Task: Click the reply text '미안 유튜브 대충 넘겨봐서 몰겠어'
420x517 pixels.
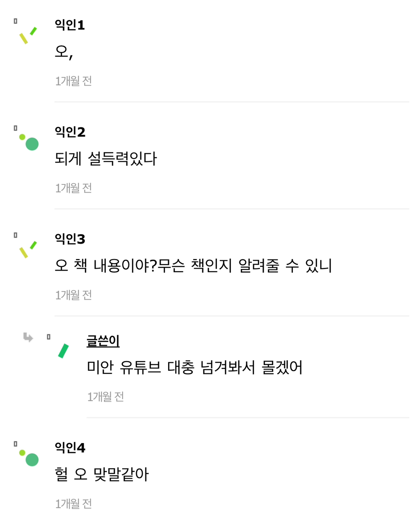Action: (x=194, y=367)
